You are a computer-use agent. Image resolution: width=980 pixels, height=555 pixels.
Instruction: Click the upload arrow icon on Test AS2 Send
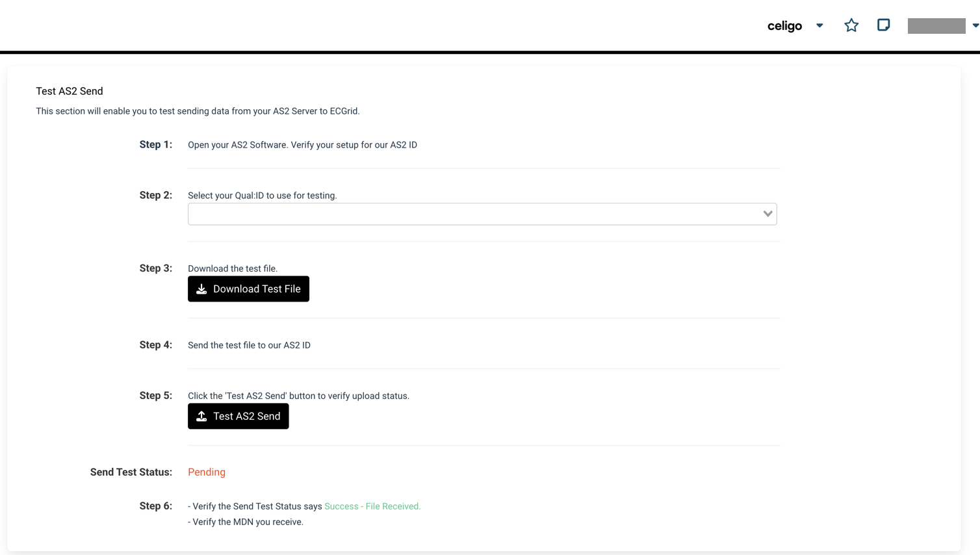click(x=201, y=417)
